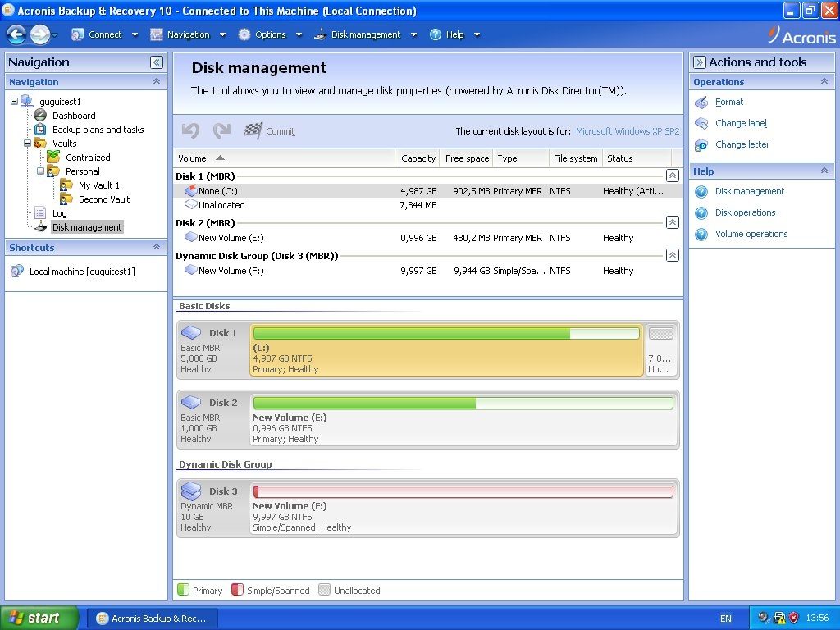840x630 pixels.
Task: Open the Disk management dropdown arrow
Action: click(x=413, y=34)
